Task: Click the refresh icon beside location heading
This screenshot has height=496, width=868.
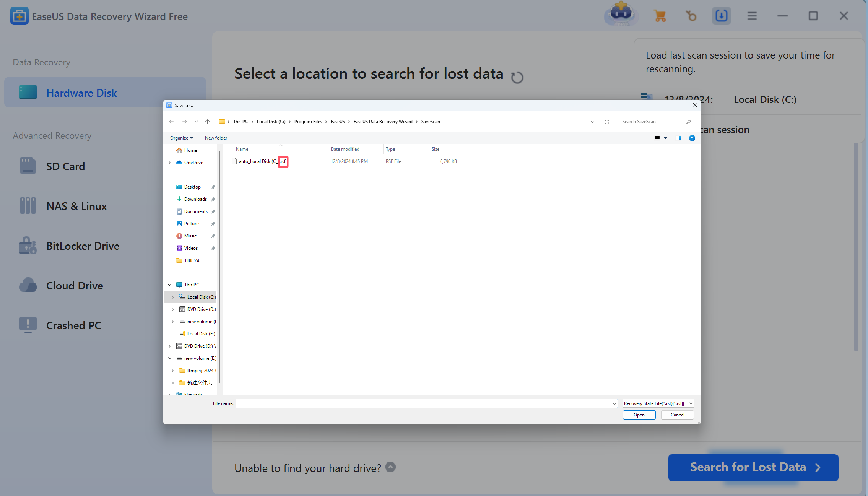Action: pyautogui.click(x=517, y=77)
